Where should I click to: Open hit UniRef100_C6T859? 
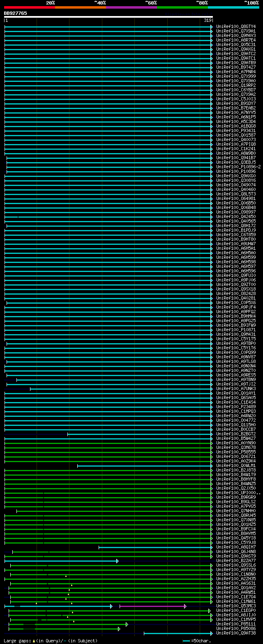click(x=236, y=235)
